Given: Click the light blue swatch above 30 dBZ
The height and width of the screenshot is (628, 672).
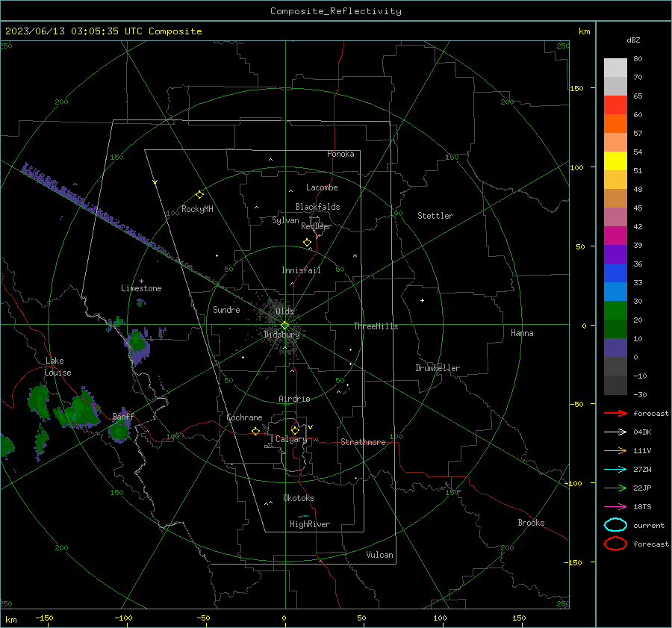Looking at the screenshot, I should pyautogui.click(x=615, y=291).
